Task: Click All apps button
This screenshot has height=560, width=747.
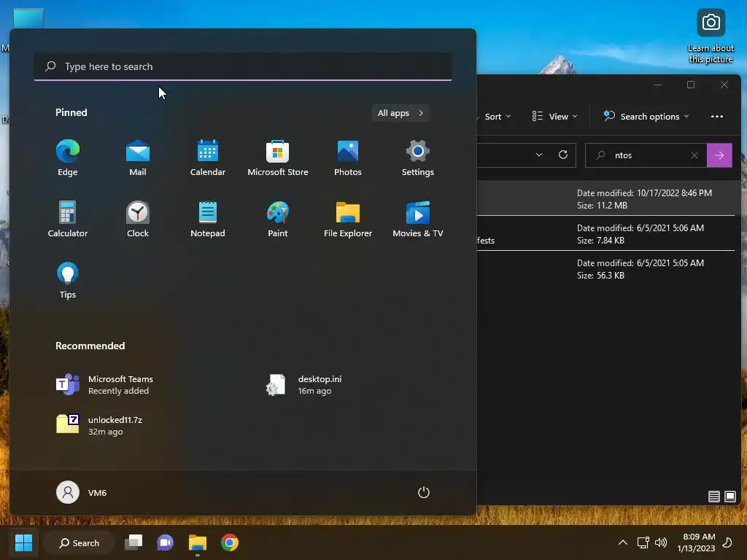Action: [x=400, y=113]
